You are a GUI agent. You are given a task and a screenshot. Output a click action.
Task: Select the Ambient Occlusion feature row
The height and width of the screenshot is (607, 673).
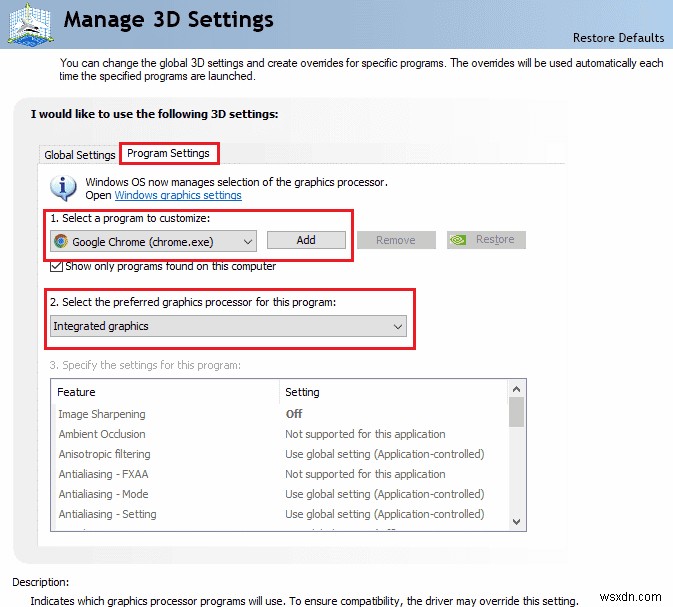(101, 434)
